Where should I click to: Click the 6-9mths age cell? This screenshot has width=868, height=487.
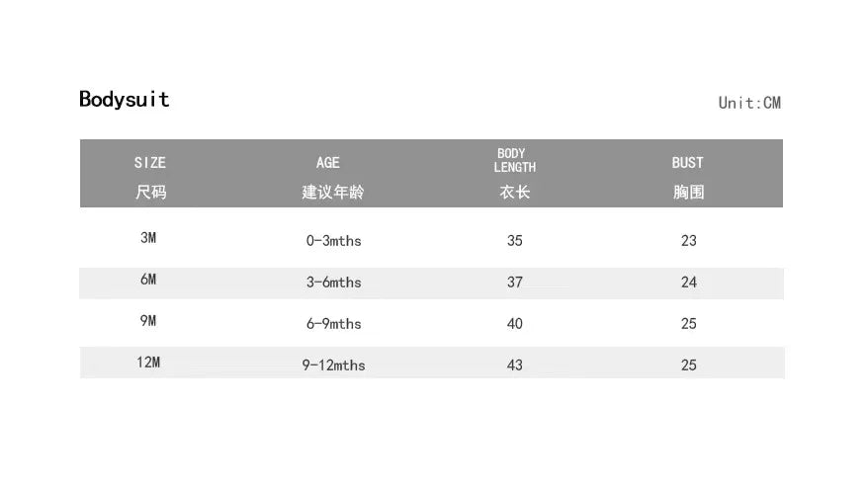[x=334, y=324]
